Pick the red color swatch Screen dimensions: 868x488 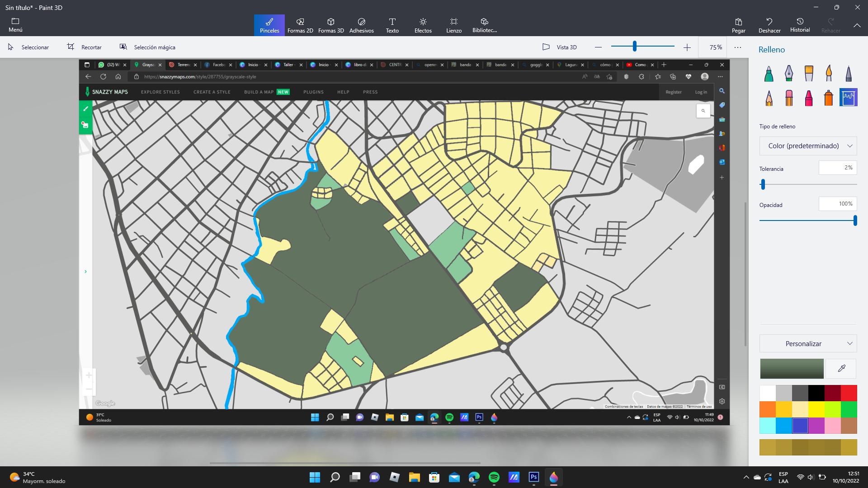pos(849,393)
